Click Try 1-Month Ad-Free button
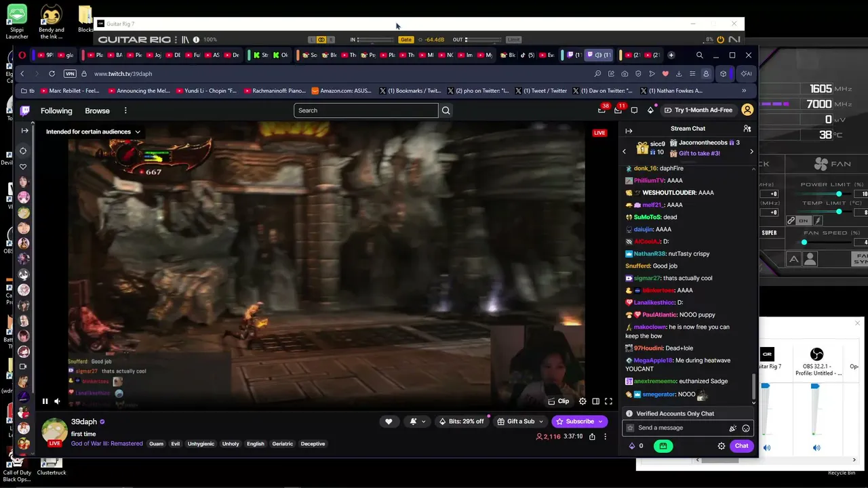Viewport: 868px width, 488px height. click(x=698, y=110)
